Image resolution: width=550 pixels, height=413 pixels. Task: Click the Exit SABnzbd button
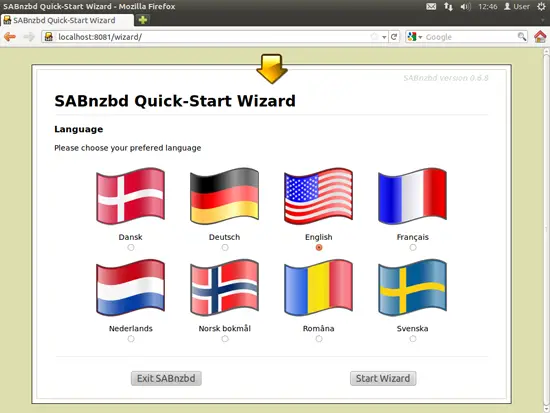166,378
